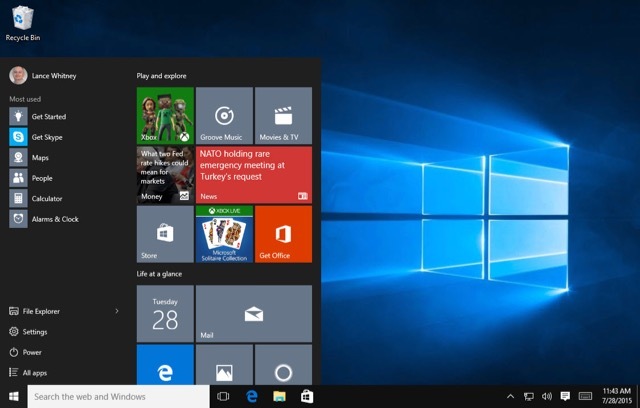Image resolution: width=640 pixels, height=408 pixels.
Task: Launch Calculator from Most used list
Action: tap(46, 199)
